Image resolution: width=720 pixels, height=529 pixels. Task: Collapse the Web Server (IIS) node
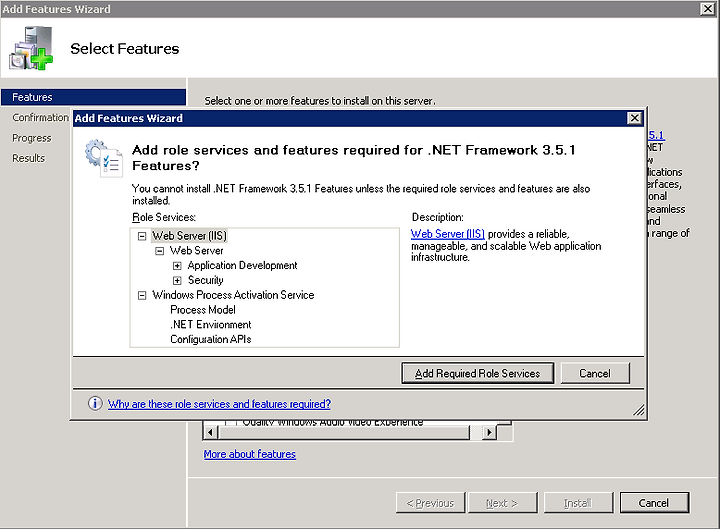pos(142,236)
